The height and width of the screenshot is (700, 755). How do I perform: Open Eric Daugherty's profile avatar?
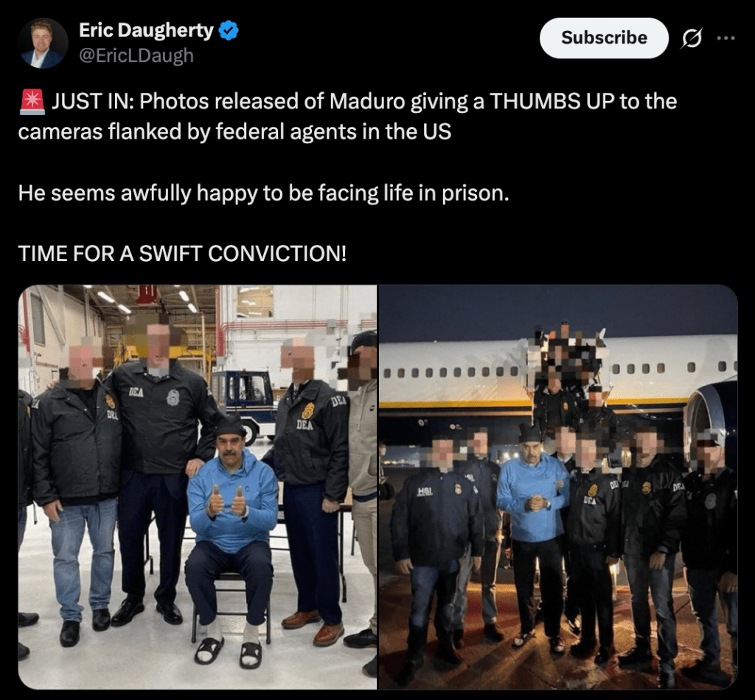[43, 43]
